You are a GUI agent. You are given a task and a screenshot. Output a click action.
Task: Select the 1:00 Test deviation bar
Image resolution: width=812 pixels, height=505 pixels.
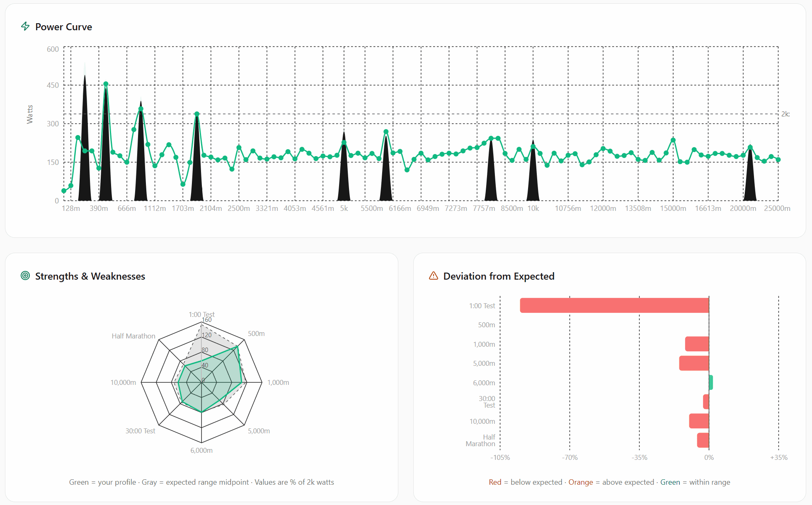(613, 305)
